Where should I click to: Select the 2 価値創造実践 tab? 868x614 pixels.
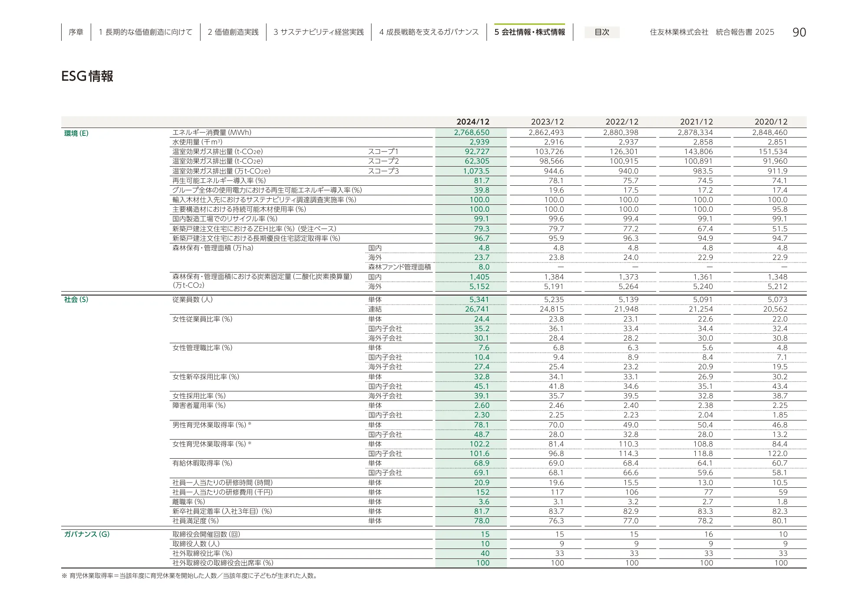click(x=233, y=32)
